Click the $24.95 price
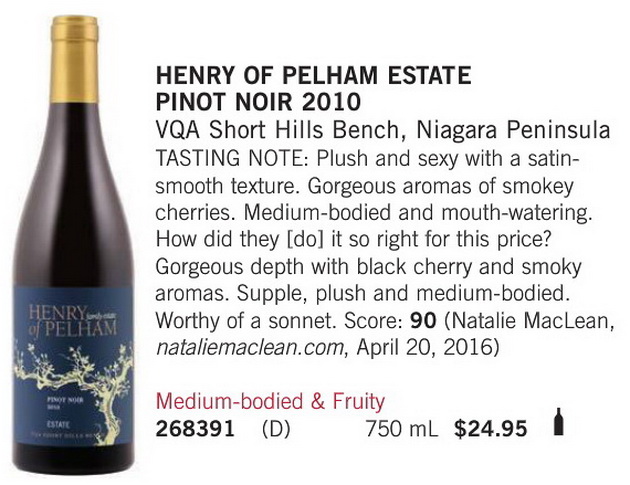Image resolution: width=630 pixels, height=485 pixels. [x=490, y=428]
